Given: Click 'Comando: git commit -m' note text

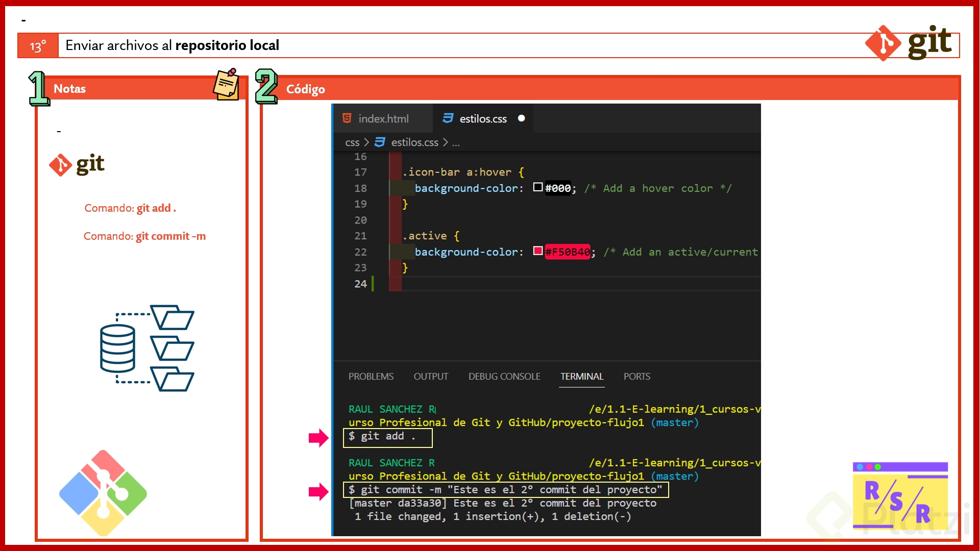Looking at the screenshot, I should pyautogui.click(x=144, y=236).
